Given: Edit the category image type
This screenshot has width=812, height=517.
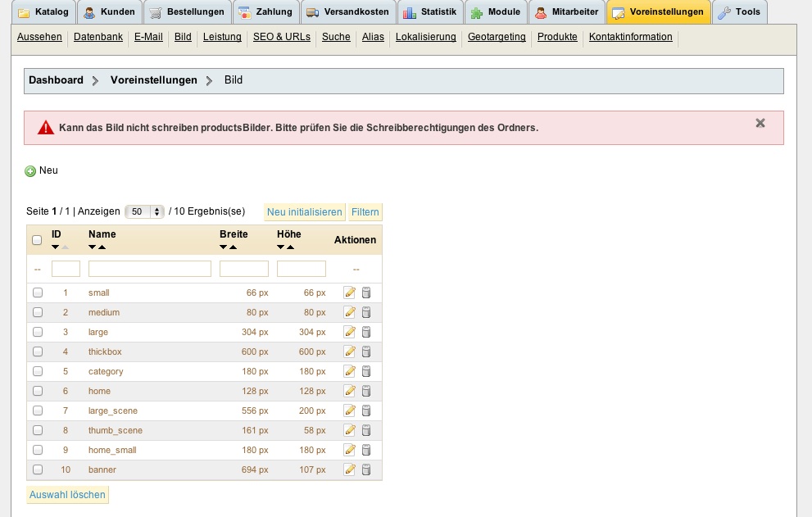Looking at the screenshot, I should click(x=350, y=371).
